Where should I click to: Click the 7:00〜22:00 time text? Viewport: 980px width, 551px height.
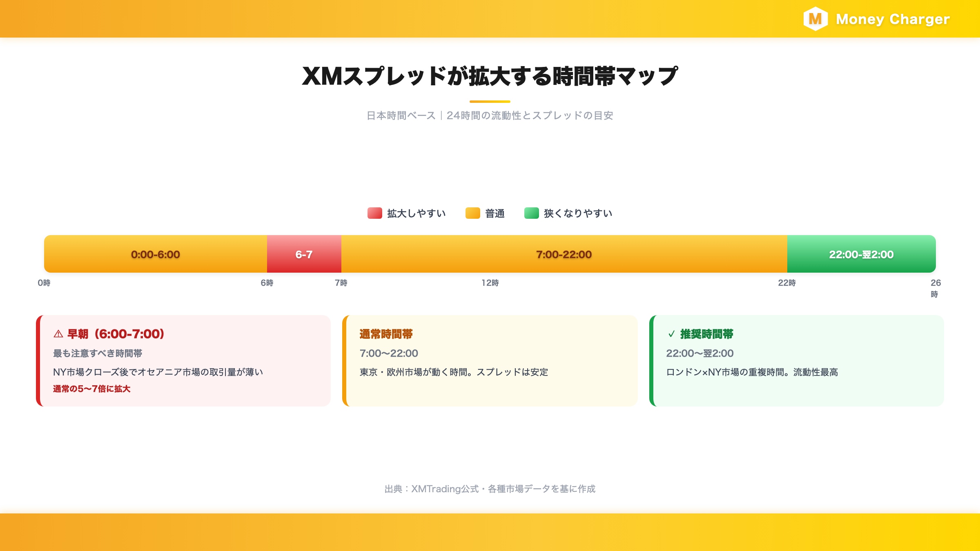pos(389,353)
